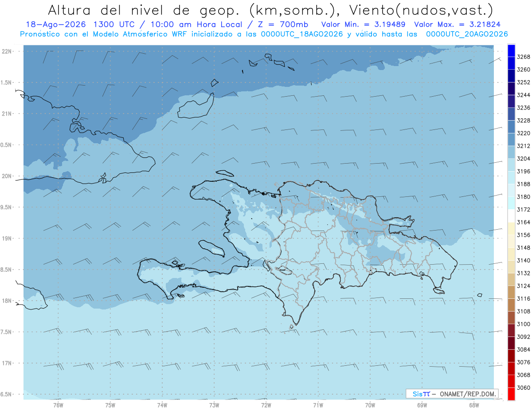Click the '9.5N' latitude axis label
The width and height of the screenshot is (532, 411).
pyautogui.click(x=6, y=207)
